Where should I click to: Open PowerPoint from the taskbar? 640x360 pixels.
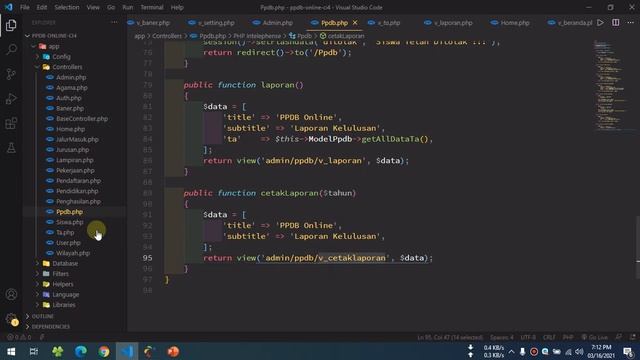173,351
